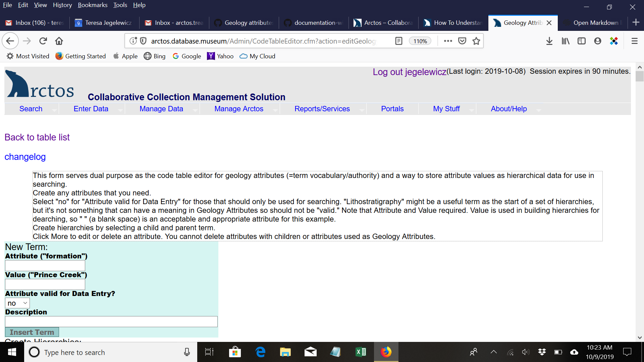Open the Attribute valid for Data Entry dropdown
Image resolution: width=644 pixels, height=362 pixels.
(17, 303)
